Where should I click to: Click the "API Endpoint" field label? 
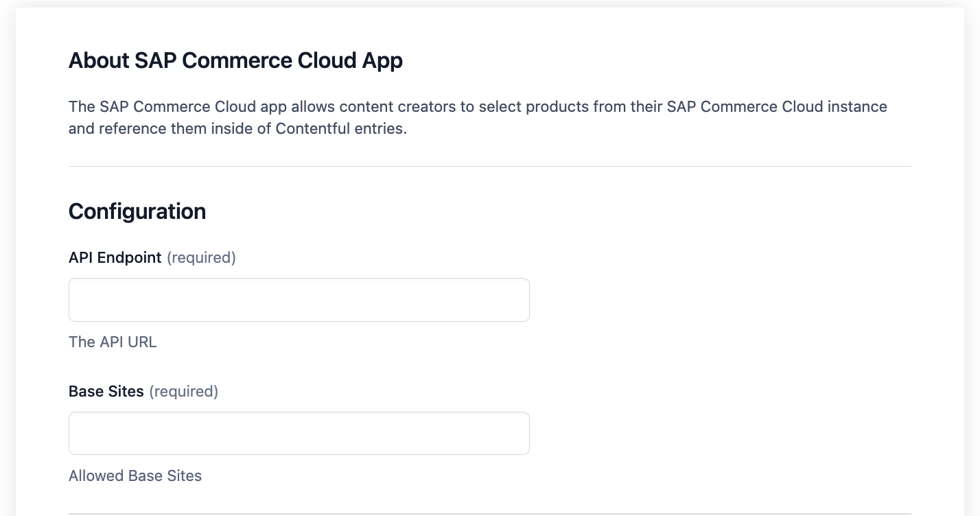pos(115,257)
